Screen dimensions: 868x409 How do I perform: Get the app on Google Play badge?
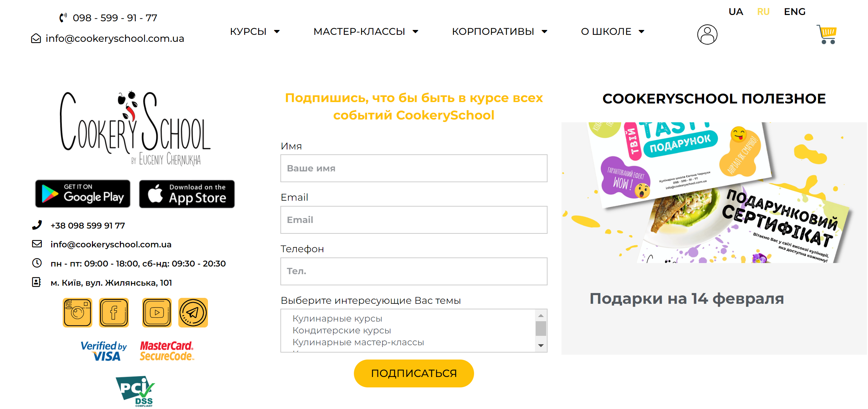point(83,194)
